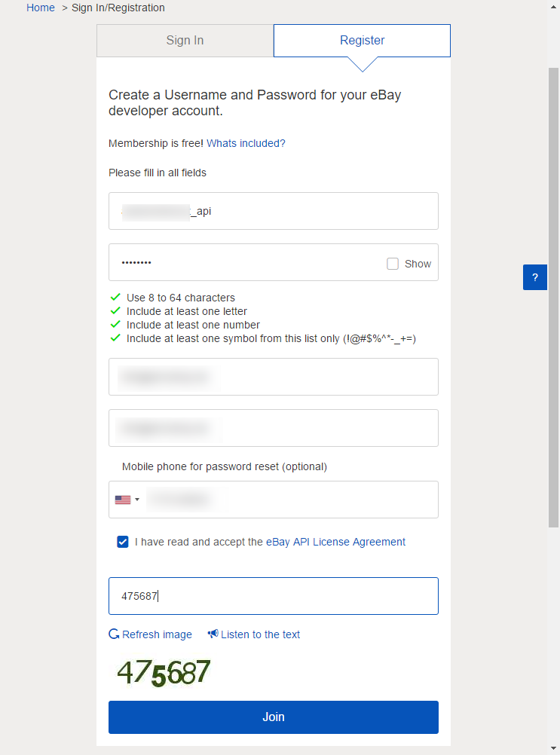Click the 'Please fill in all fields' text
The image size is (560, 755).
click(x=158, y=173)
